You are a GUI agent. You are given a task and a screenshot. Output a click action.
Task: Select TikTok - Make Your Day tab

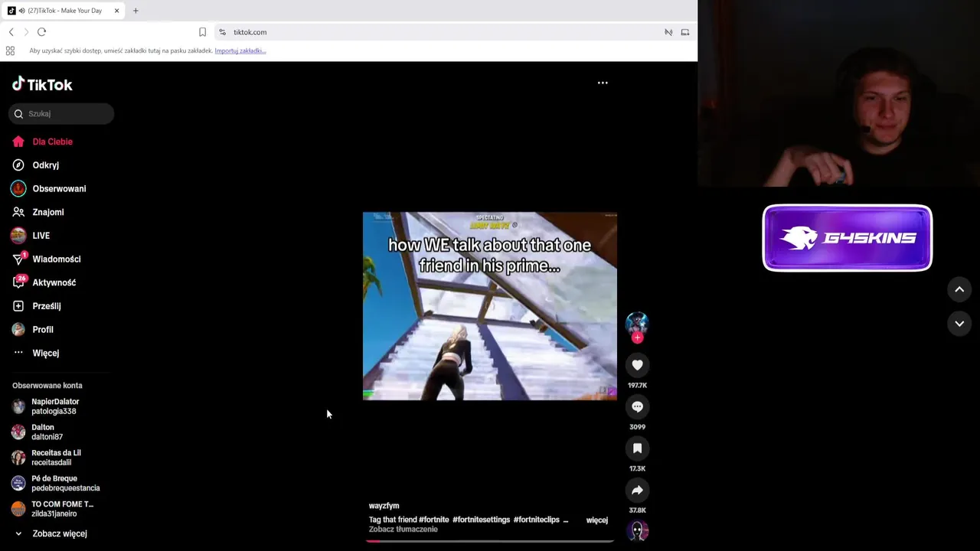pos(64,11)
